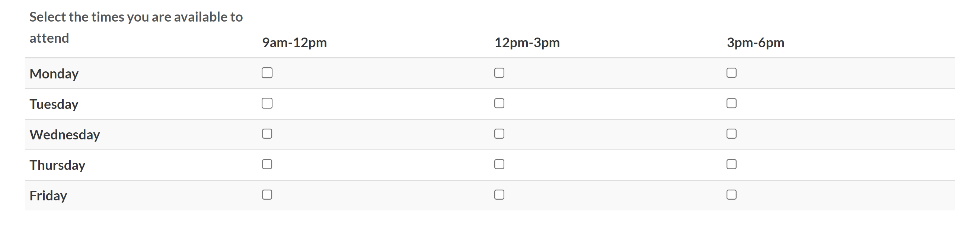Screen dimensions: 980x229
Task: Select Friday 9am-12pm time slot
Action: [x=267, y=195]
